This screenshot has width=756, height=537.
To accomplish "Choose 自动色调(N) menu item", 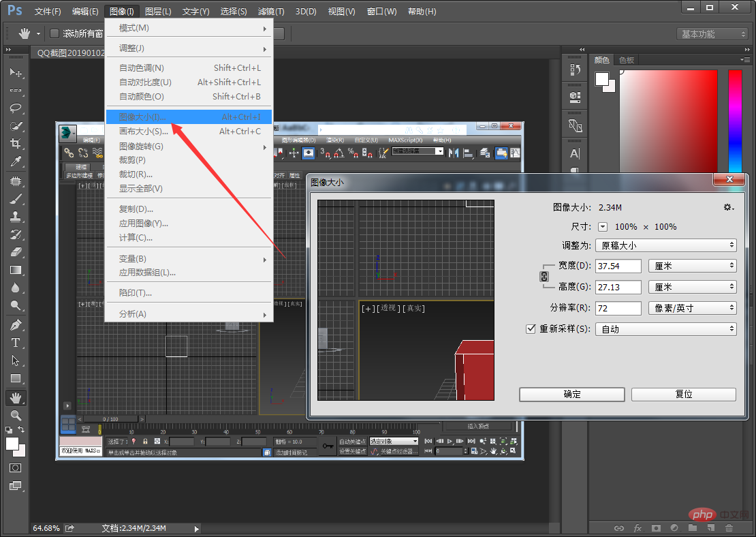I will coord(189,68).
